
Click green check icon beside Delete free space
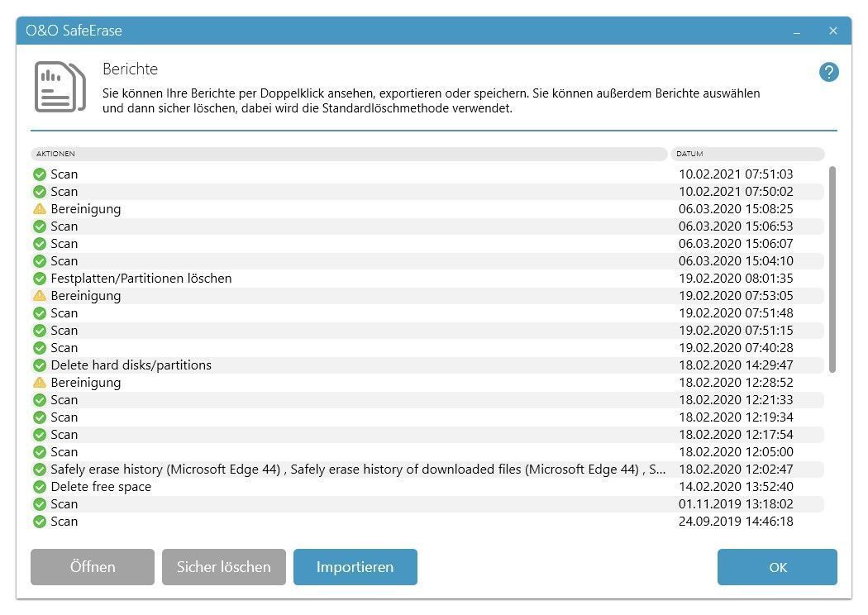pyautogui.click(x=40, y=487)
